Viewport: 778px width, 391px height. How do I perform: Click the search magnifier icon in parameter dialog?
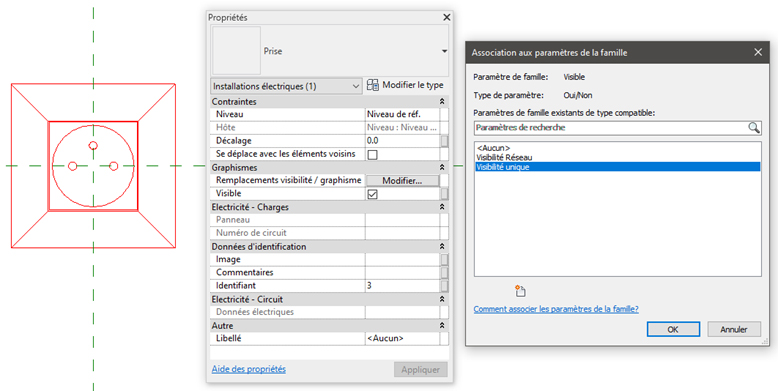754,128
